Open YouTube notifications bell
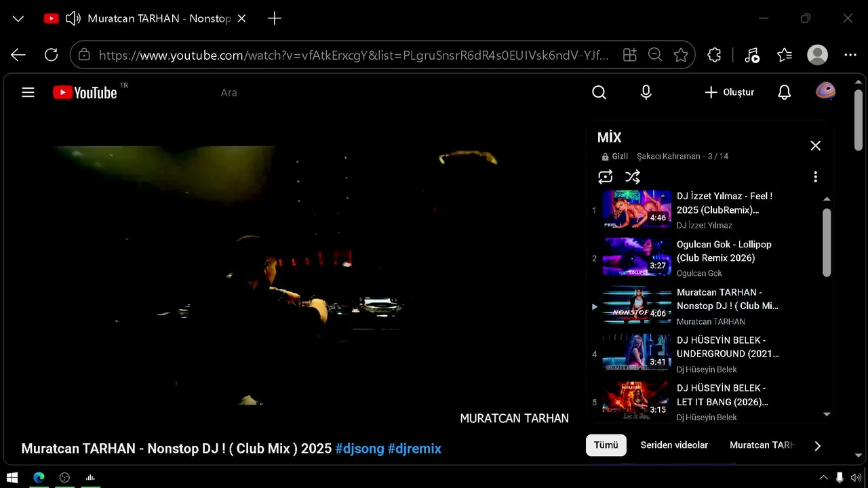 (x=785, y=92)
